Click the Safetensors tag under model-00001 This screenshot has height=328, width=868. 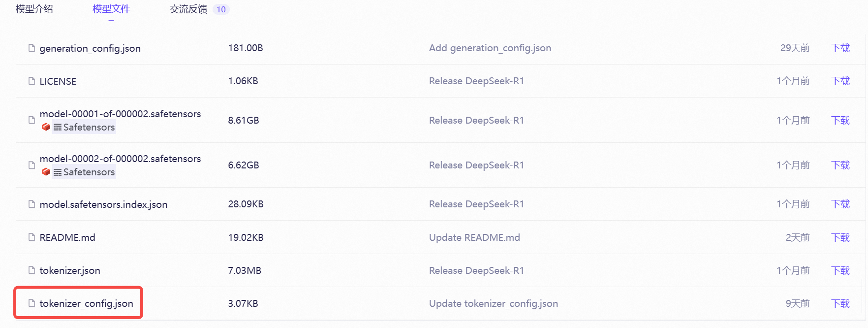point(85,127)
